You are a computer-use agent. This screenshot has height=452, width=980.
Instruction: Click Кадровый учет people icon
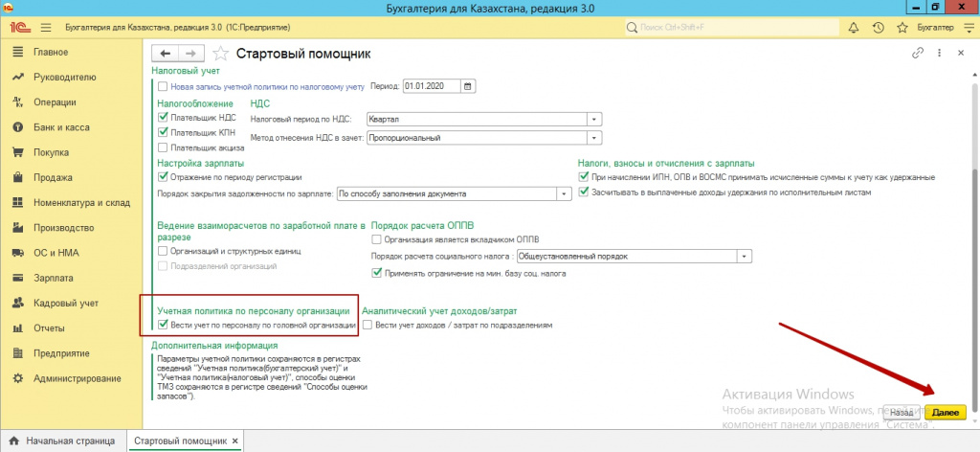tap(18, 304)
